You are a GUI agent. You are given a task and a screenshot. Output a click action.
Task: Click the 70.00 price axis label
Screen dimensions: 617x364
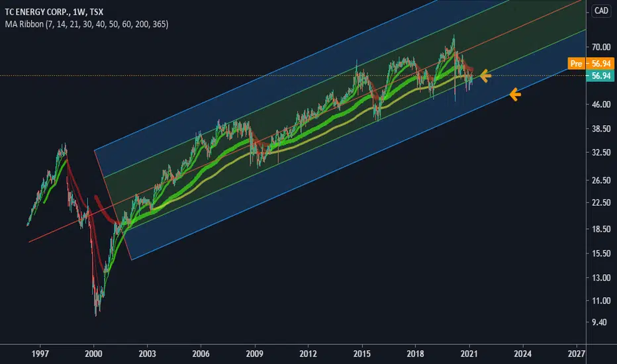[601, 47]
